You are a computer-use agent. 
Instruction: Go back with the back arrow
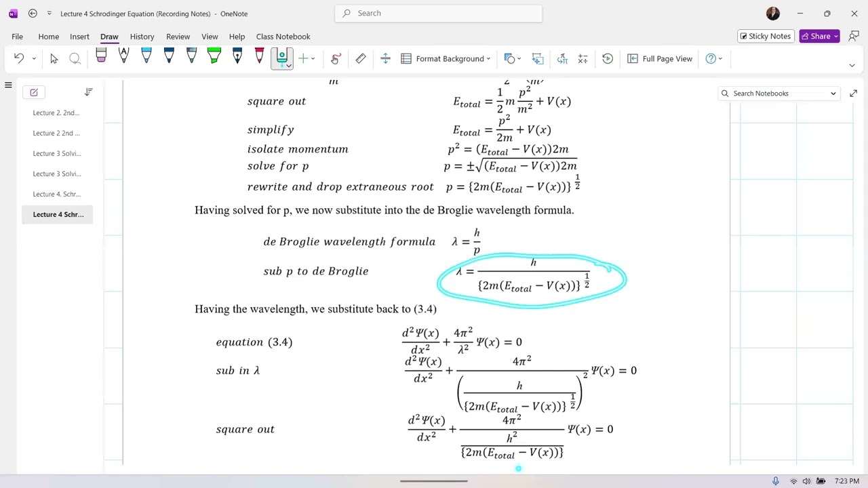tap(33, 14)
